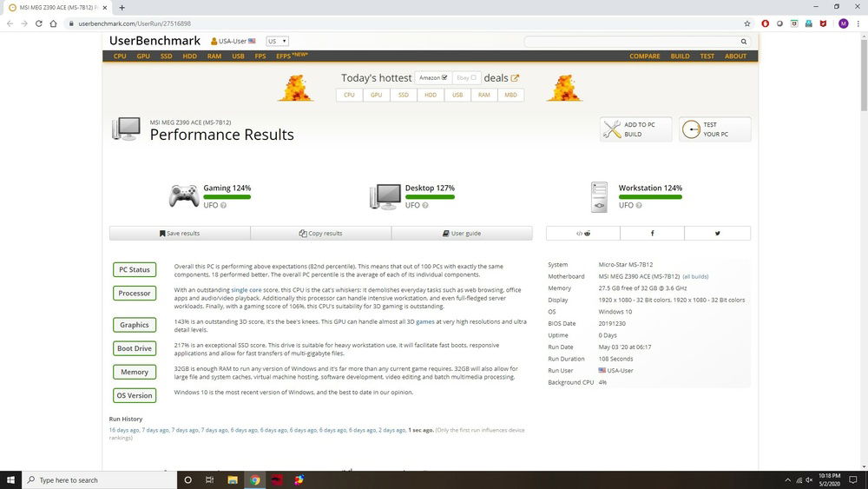Click the Gaming controller icon
868x489 pixels.
pyautogui.click(x=183, y=196)
